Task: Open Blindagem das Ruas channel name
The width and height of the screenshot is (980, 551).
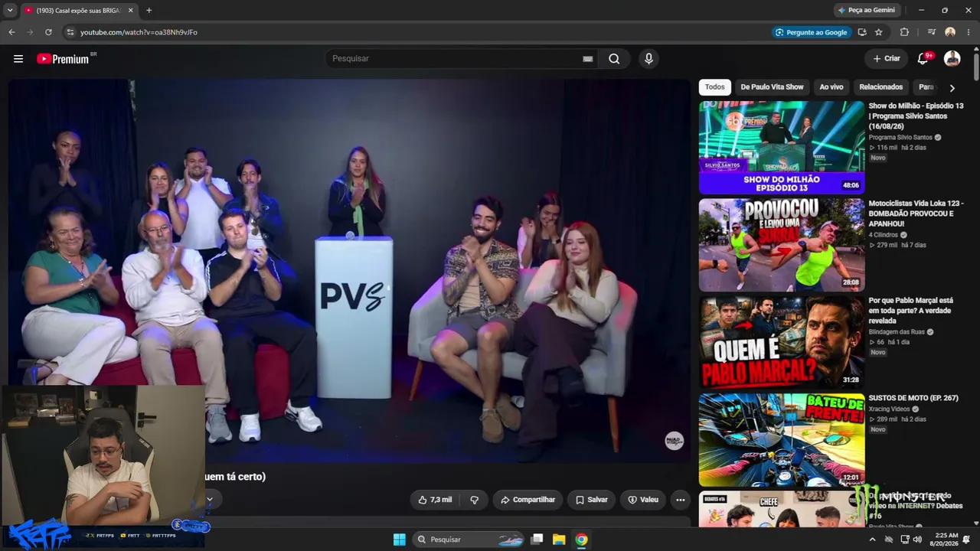Action: pyautogui.click(x=897, y=332)
